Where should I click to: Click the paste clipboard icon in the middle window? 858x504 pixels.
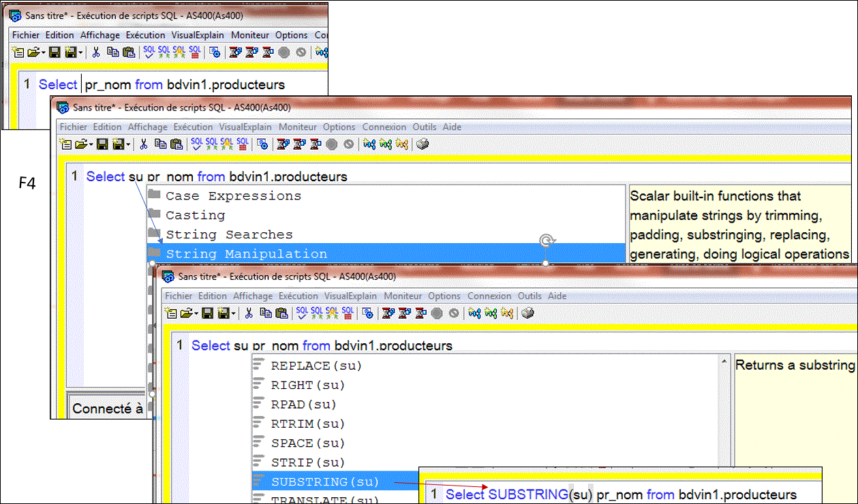pos(177,144)
